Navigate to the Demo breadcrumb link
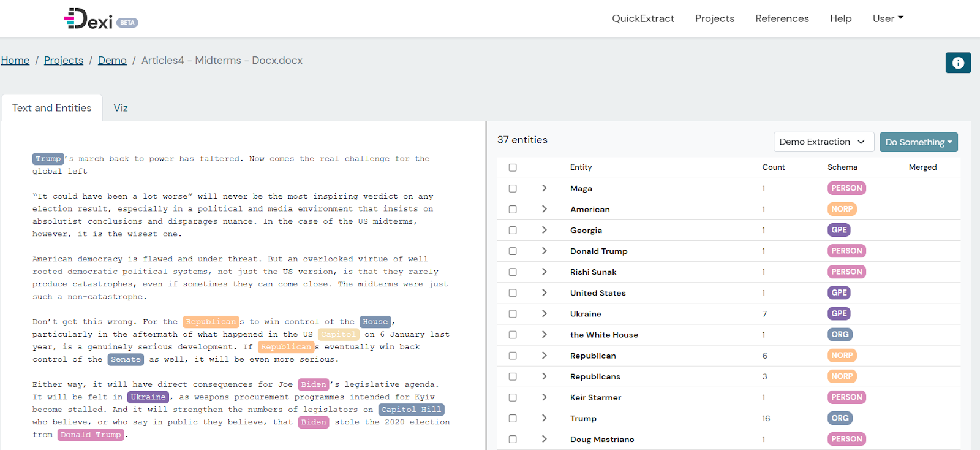 [x=112, y=60]
